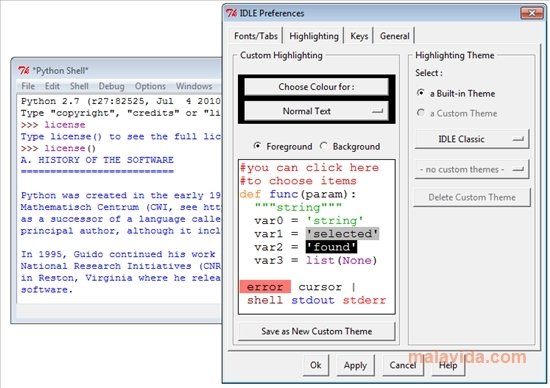This screenshot has width=550, height=388.
Task: Click 'A. HISTORY OF THE SOFTWARE' line in shell
Action: pos(97,160)
